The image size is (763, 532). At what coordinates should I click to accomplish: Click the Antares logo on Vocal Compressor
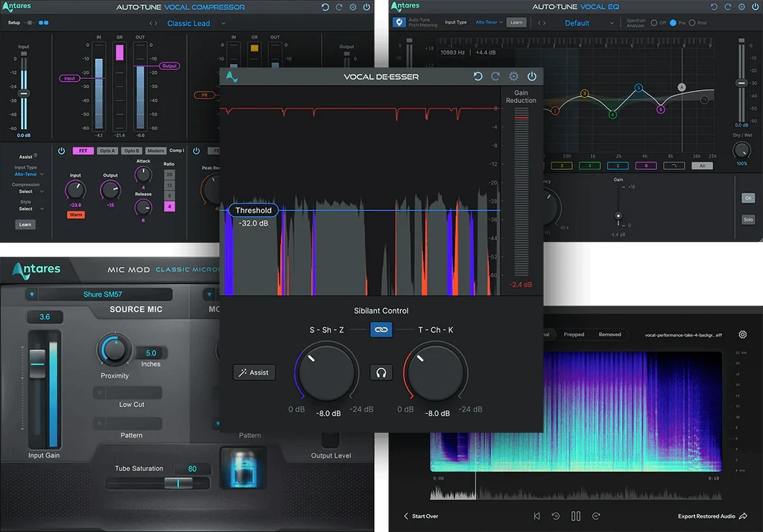pos(16,6)
